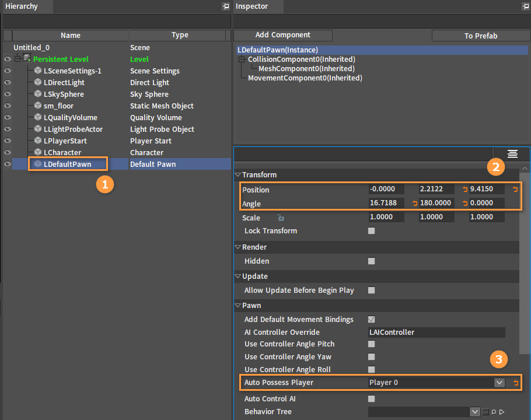
Task: Click the LCharacter cube icon
Action: 38,152
